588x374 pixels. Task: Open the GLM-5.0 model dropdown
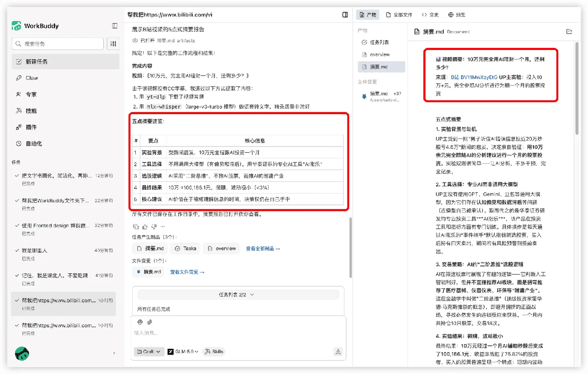click(183, 352)
